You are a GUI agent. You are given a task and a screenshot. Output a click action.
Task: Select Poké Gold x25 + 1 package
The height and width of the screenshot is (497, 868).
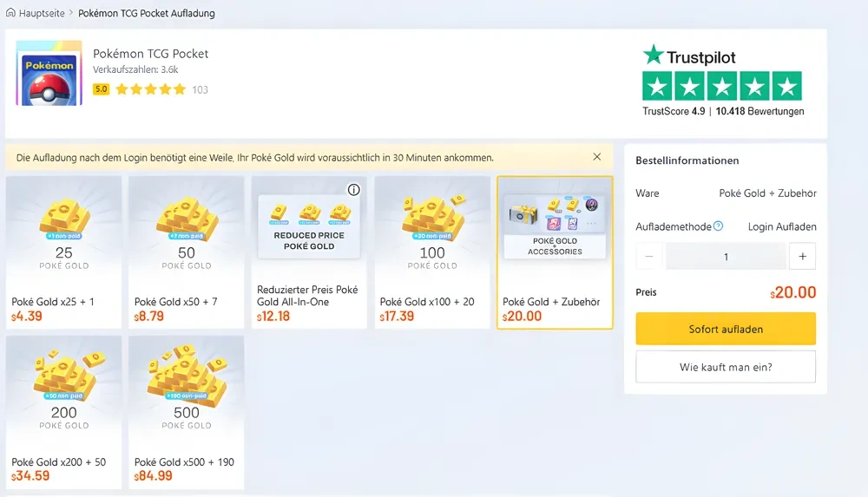tap(64, 252)
